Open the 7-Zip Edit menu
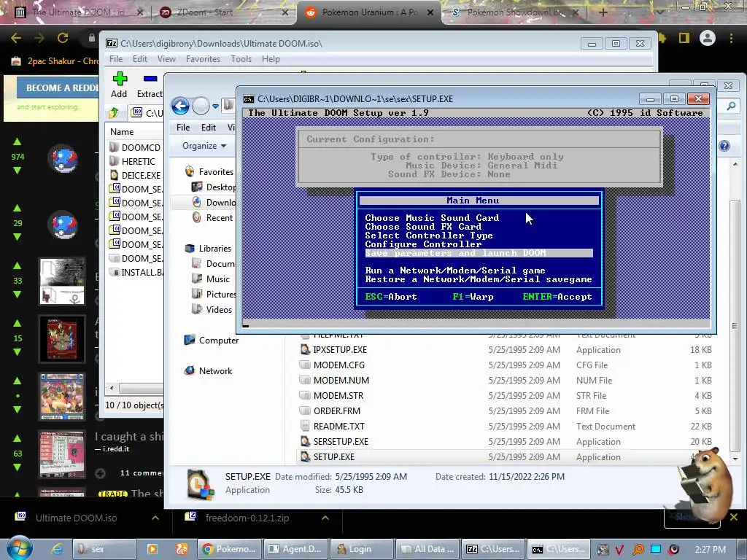747x560 pixels. pos(139,59)
